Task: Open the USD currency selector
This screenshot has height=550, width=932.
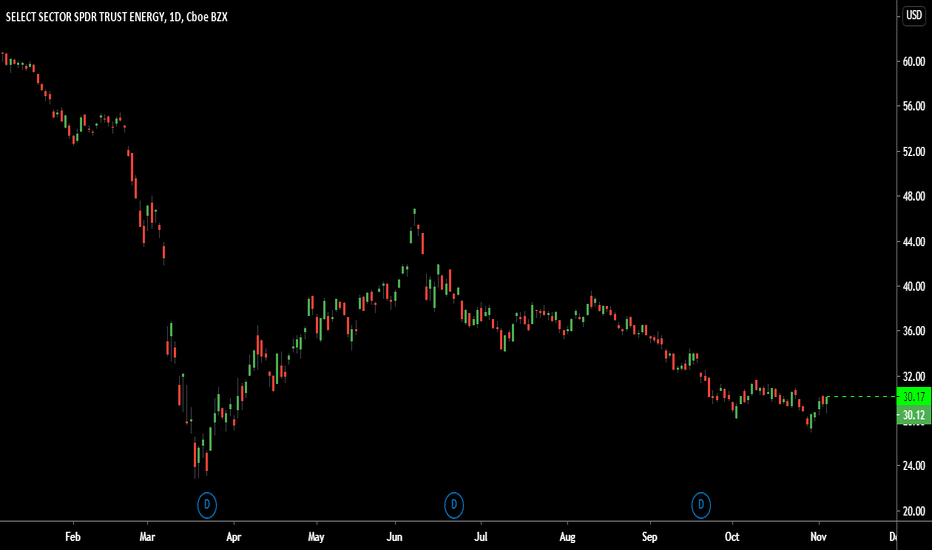Action: pos(914,15)
